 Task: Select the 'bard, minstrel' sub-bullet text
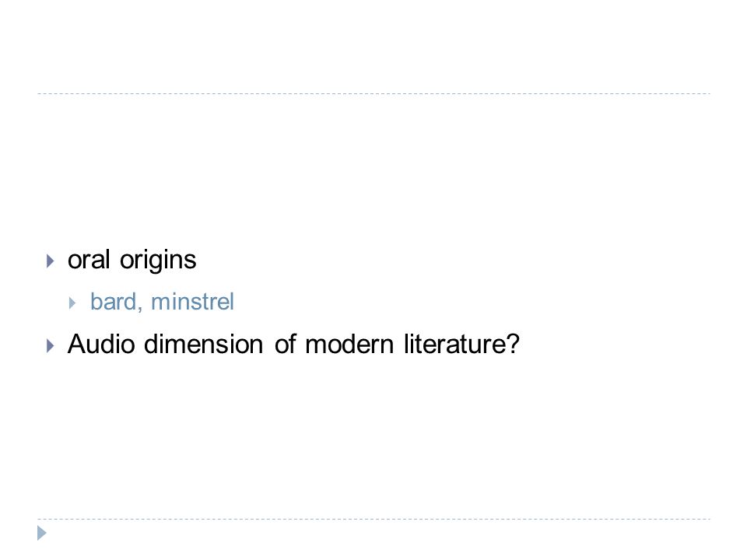pyautogui.click(x=162, y=302)
